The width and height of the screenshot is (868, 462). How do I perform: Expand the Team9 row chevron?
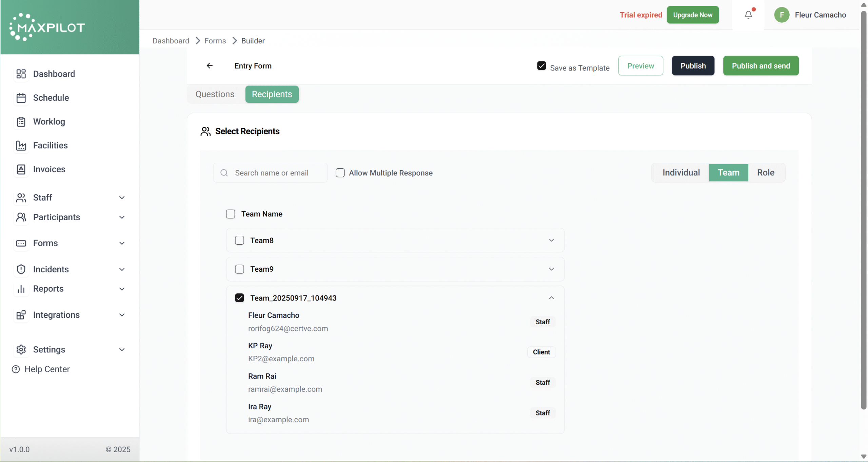pyautogui.click(x=551, y=269)
